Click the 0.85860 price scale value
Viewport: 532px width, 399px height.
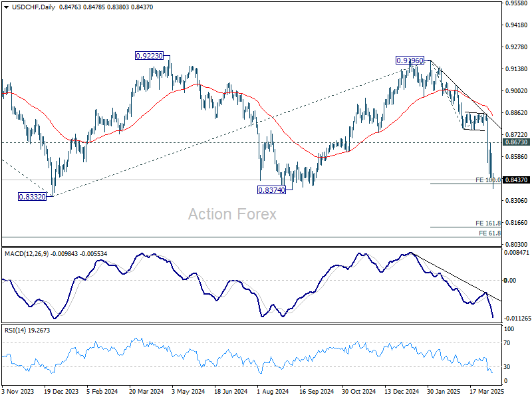517,157
